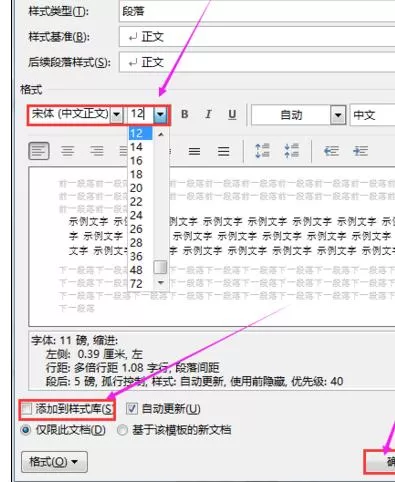395x482 pixels.
Task: Open the 中文 language dropdown
Action: click(x=373, y=115)
